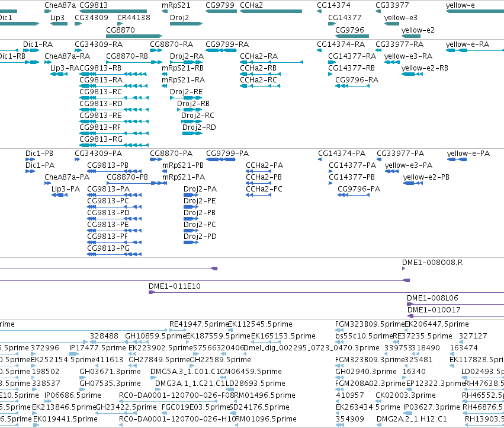Select the CG33977 gene label
The width and height of the screenshot is (504, 428).
pyautogui.click(x=392, y=5)
